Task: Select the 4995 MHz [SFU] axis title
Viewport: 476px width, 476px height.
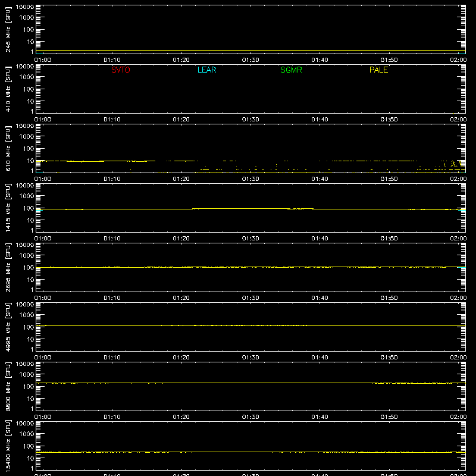Action: [x=8, y=327]
